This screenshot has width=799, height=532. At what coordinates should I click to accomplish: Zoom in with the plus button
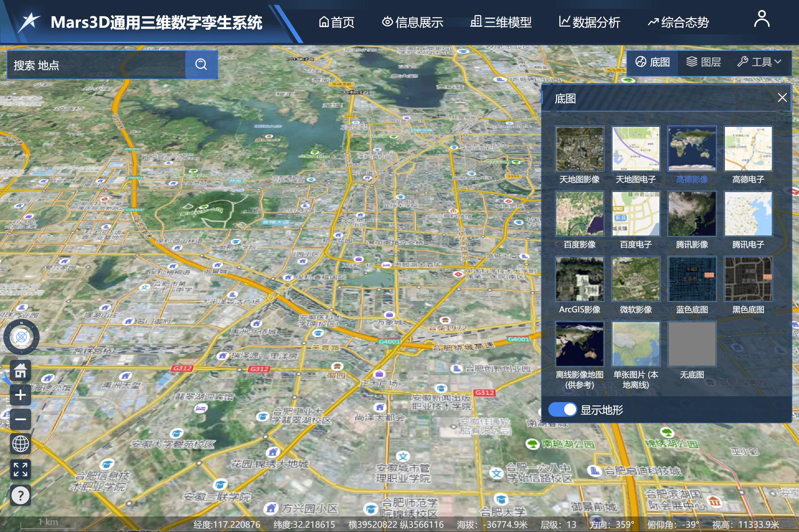tap(21, 395)
